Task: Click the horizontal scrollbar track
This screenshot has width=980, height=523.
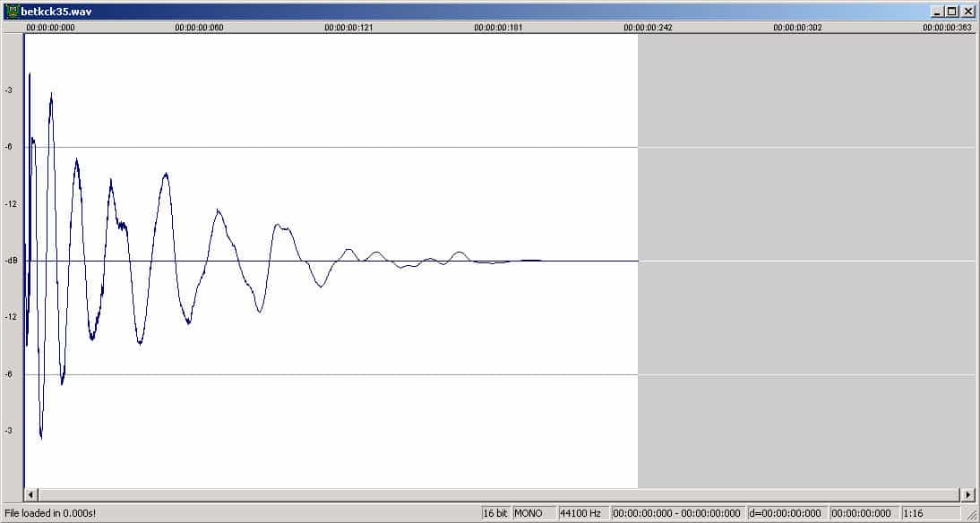Action: click(500, 495)
